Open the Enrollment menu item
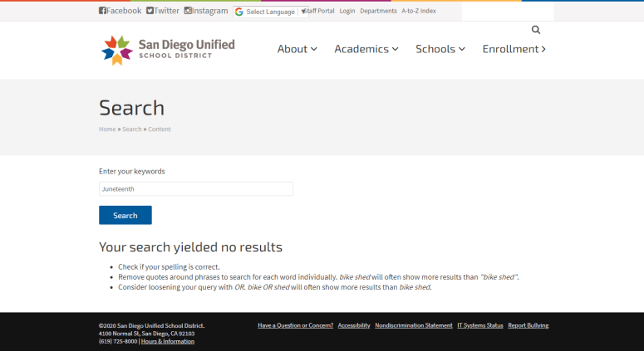 point(514,49)
